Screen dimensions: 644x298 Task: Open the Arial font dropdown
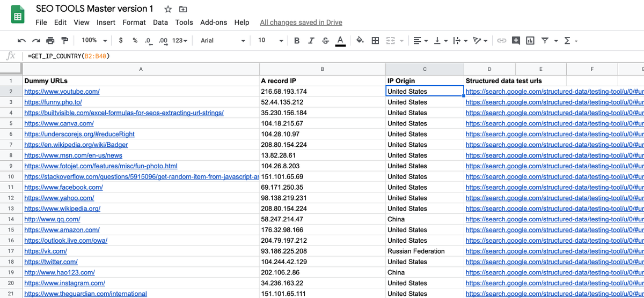pyautogui.click(x=223, y=40)
